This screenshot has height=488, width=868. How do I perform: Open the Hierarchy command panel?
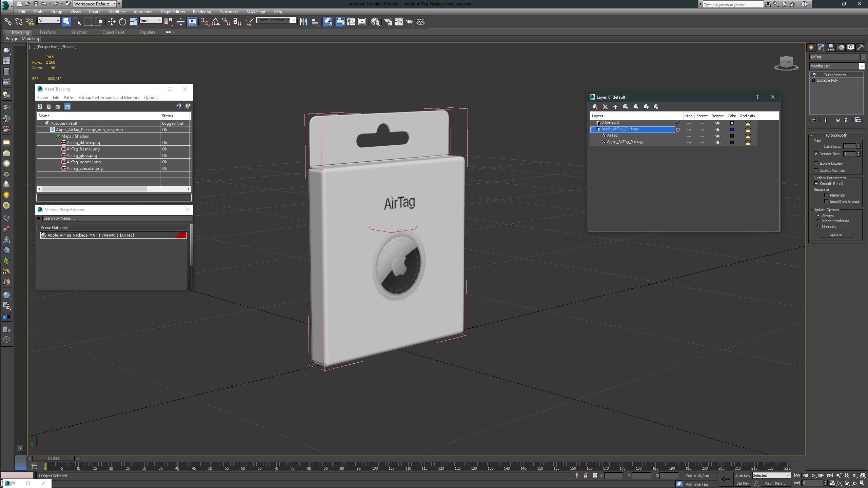pyautogui.click(x=831, y=47)
